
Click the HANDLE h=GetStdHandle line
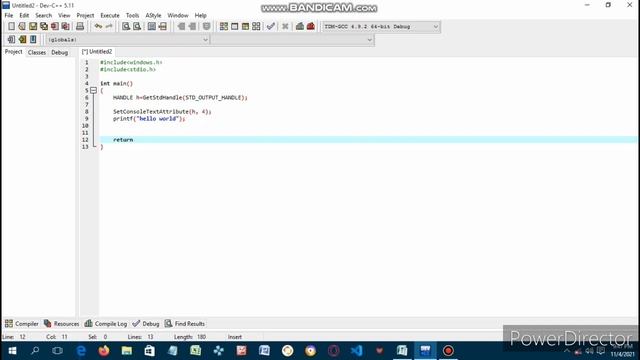[x=180, y=98]
